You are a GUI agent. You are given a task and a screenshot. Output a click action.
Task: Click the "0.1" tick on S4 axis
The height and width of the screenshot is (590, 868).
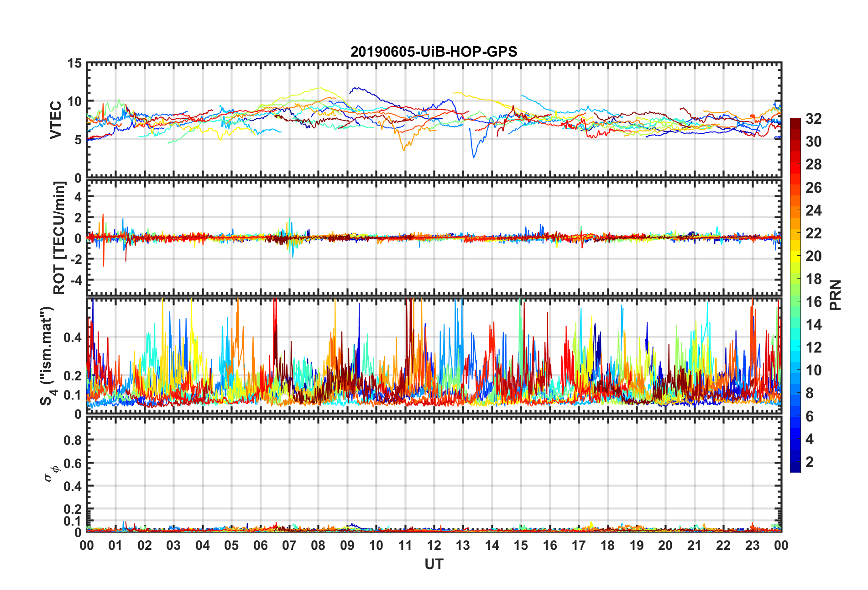pos(73,395)
